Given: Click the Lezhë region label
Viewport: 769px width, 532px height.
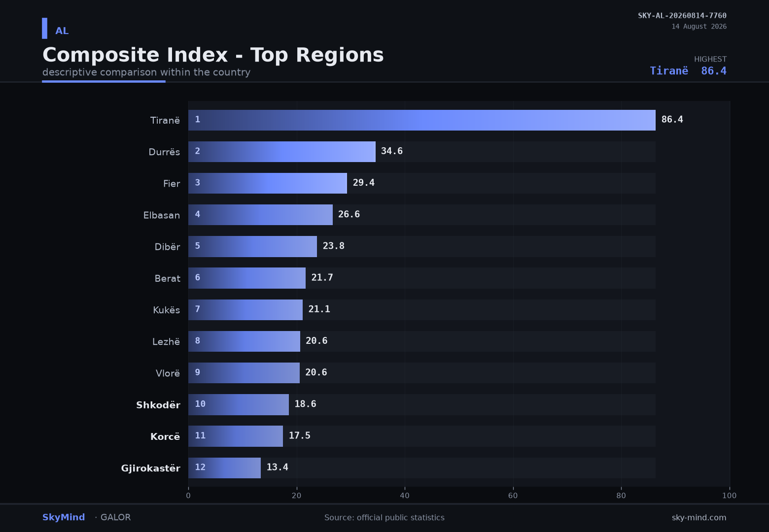Looking at the screenshot, I should tap(166, 341).
